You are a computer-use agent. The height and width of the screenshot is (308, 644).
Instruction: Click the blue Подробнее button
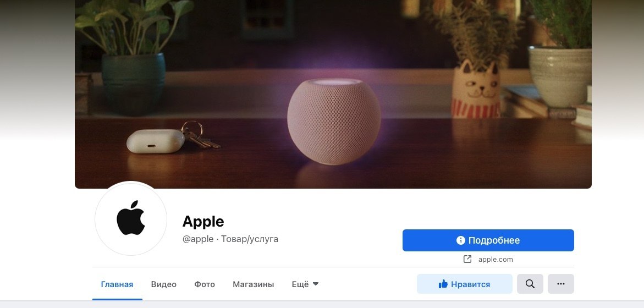tap(488, 240)
